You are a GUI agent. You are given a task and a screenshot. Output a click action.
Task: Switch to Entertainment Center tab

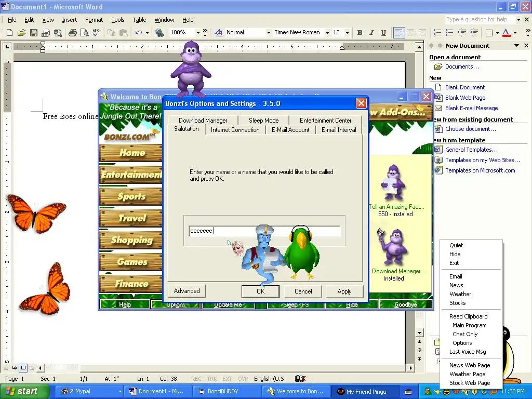click(325, 120)
